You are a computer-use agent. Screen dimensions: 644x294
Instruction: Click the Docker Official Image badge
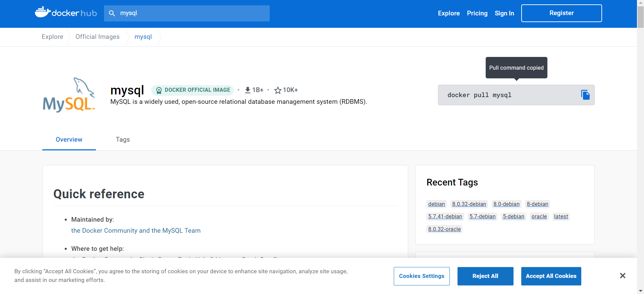(193, 90)
